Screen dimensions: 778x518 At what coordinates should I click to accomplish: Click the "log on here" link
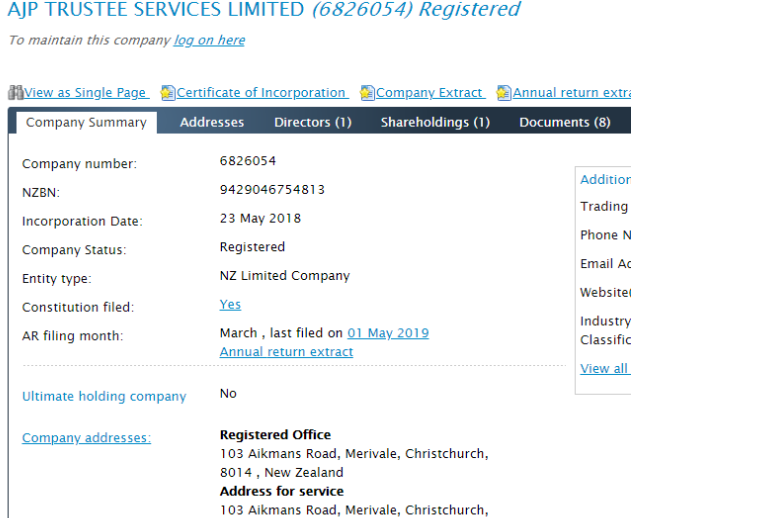[x=209, y=40]
